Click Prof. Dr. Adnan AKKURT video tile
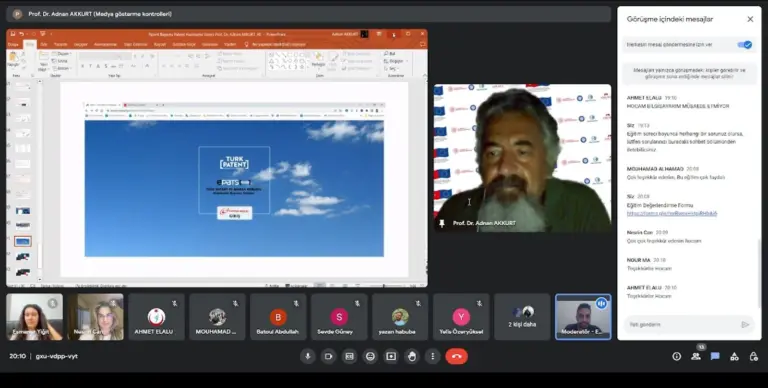 pos(522,158)
